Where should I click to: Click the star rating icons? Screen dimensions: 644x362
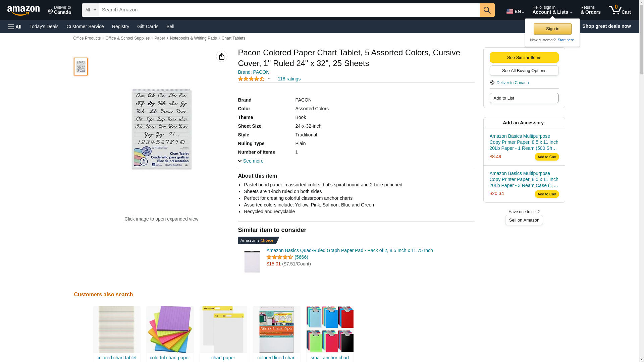251,79
